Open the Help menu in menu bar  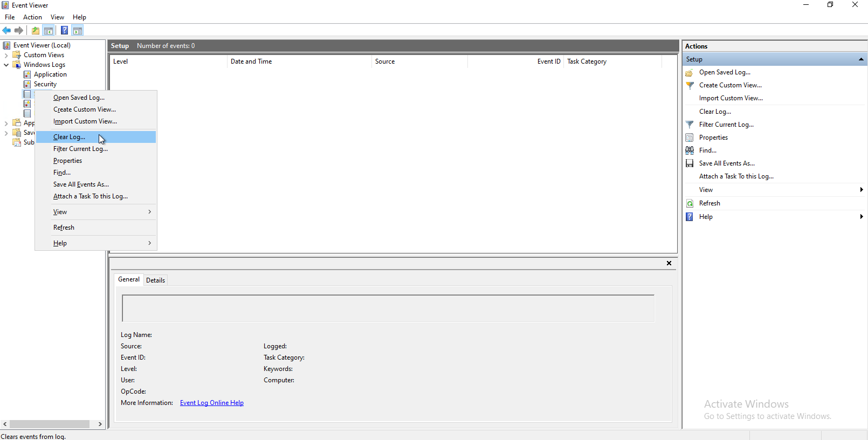coord(79,17)
